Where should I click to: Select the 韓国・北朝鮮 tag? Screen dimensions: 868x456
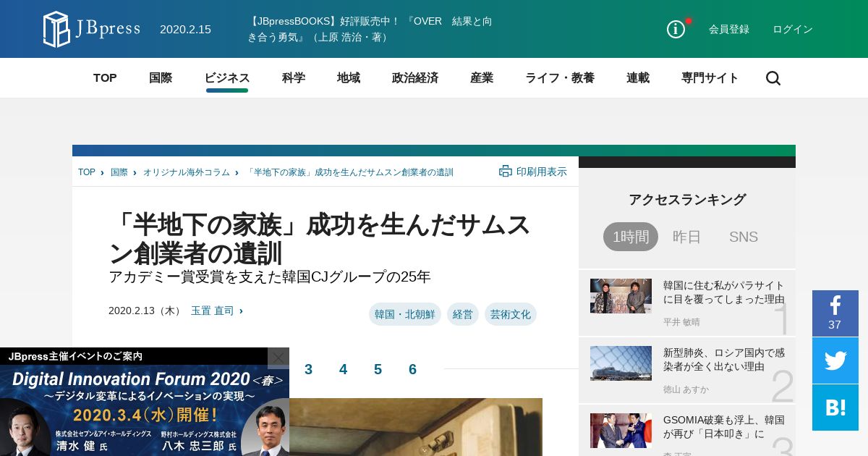(x=405, y=314)
